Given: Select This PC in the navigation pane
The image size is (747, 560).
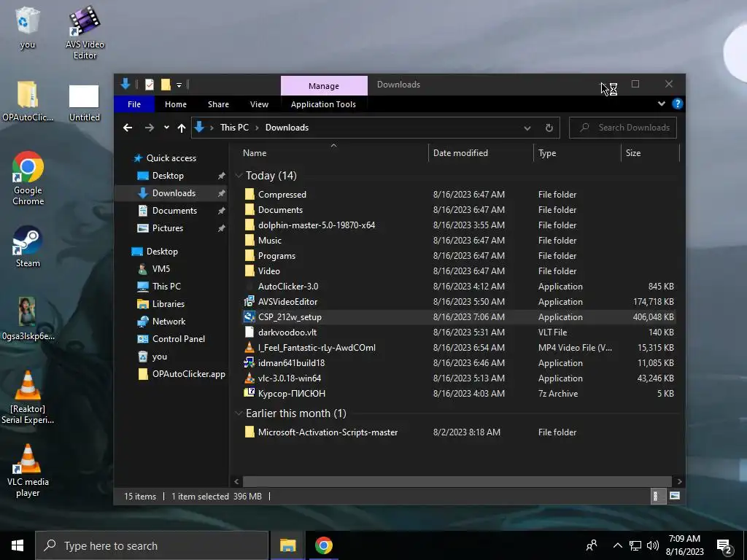Looking at the screenshot, I should (166, 286).
